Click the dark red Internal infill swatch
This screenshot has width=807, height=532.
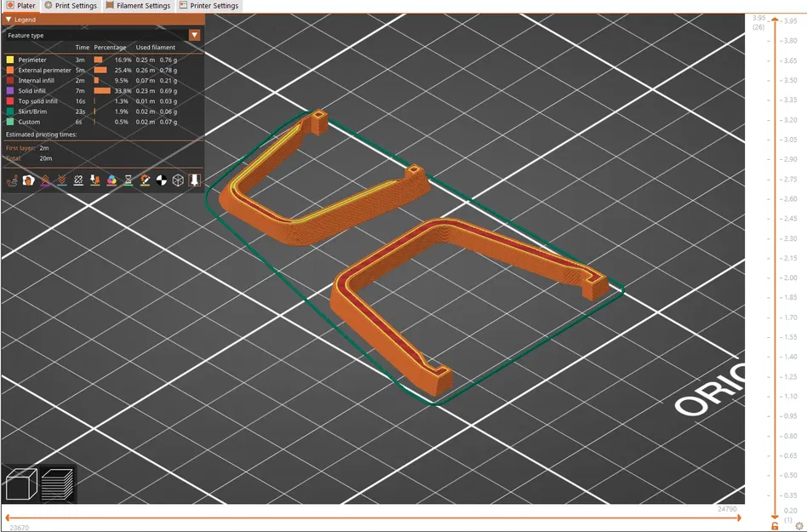tap(9, 80)
